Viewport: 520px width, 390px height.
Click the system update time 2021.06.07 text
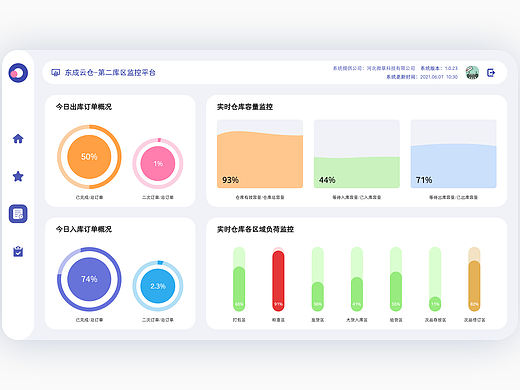(x=422, y=77)
